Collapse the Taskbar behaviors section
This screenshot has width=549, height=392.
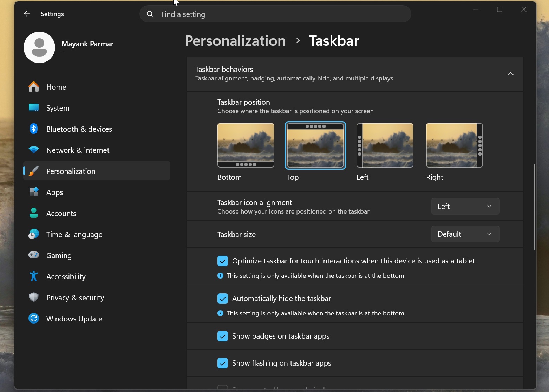click(510, 74)
